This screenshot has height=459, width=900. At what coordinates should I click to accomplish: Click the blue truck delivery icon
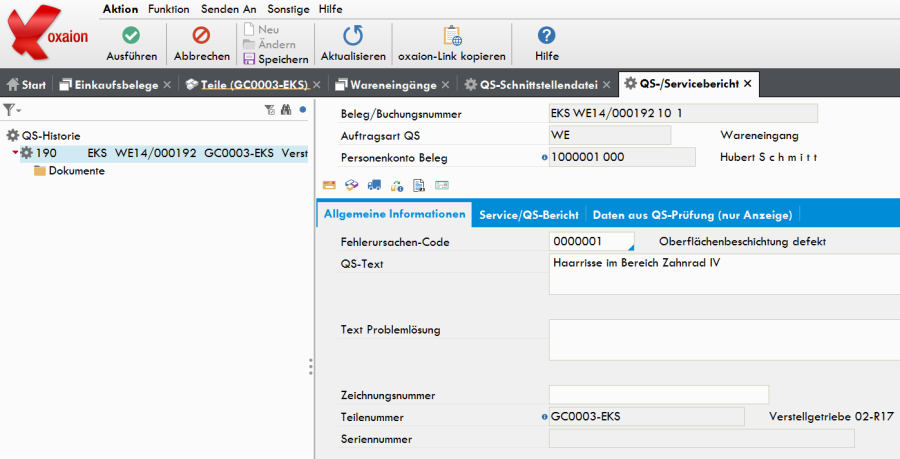coord(374,185)
